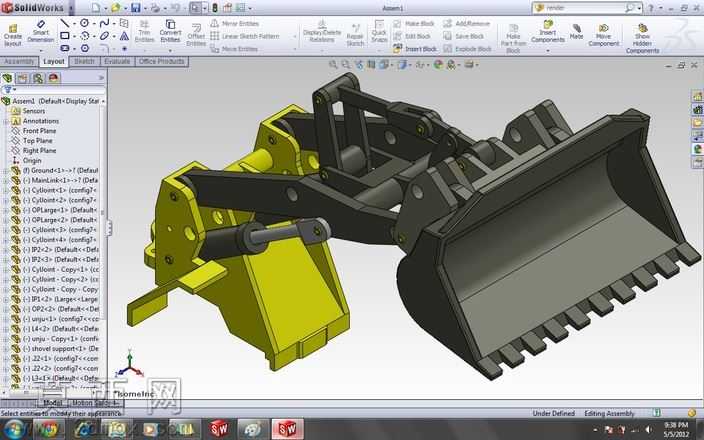Image resolution: width=704 pixels, height=440 pixels.
Task: Click the Mirror Entities button
Action: coord(235,23)
